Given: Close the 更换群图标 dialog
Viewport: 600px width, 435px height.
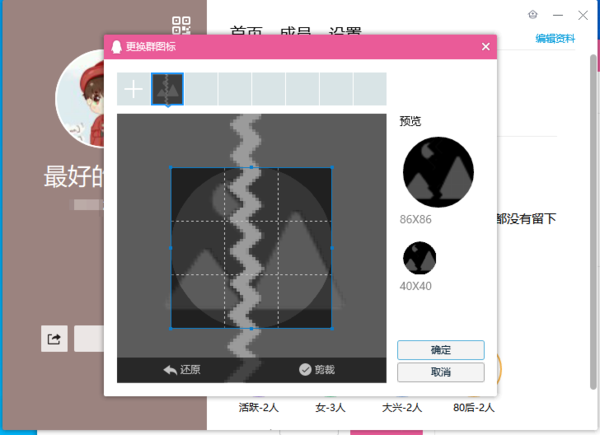Looking at the screenshot, I should point(486,47).
